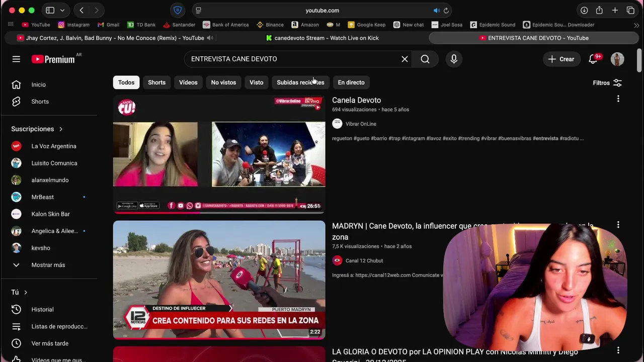Click the Canela Devoto video title
This screenshot has height=362, width=644.
[356, 101]
